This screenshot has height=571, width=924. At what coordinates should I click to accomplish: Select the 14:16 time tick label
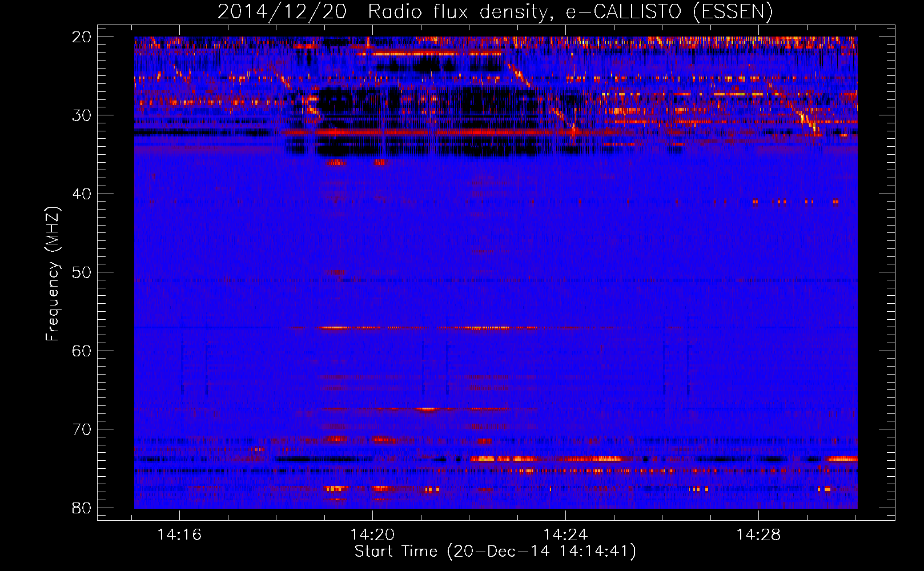pyautogui.click(x=179, y=535)
